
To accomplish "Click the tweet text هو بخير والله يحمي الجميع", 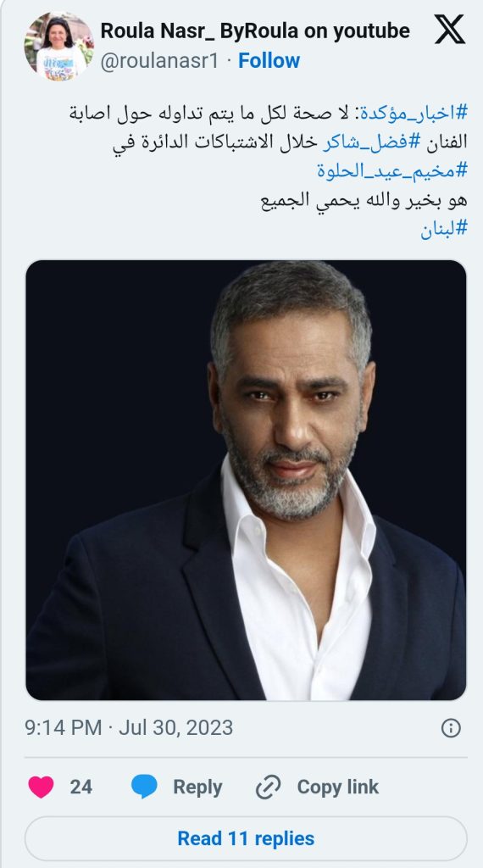I will pos(364,200).
